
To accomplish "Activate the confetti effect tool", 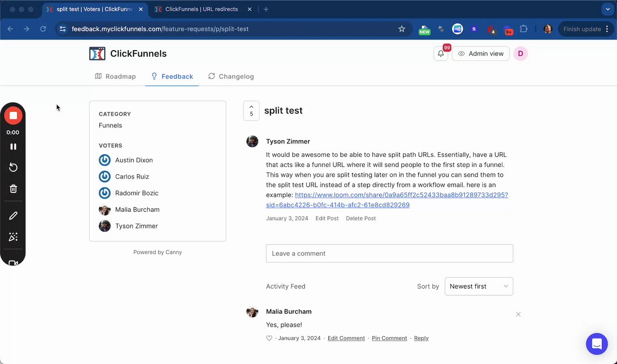I will click(x=13, y=237).
